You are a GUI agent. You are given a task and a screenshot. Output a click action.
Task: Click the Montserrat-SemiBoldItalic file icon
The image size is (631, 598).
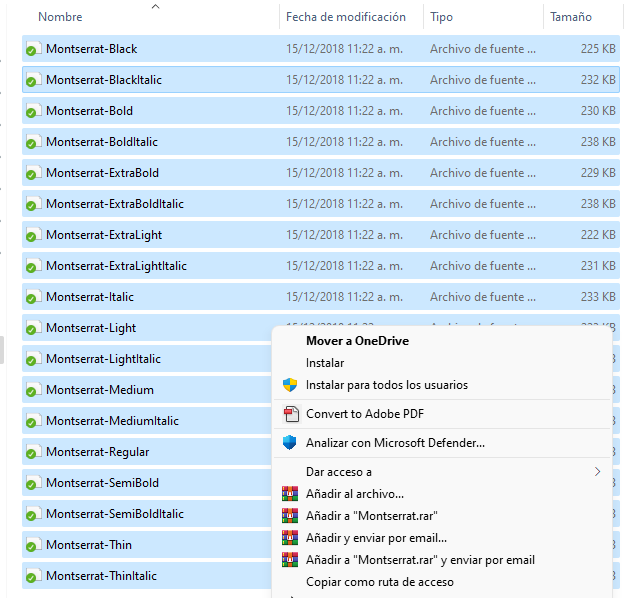click(33, 513)
